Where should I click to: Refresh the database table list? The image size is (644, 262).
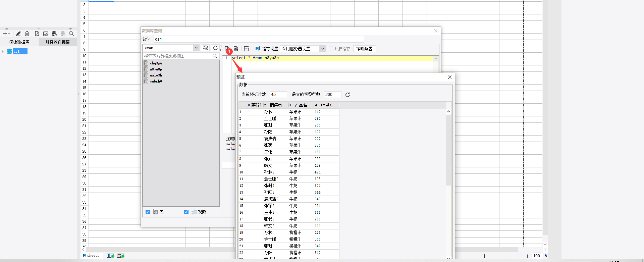coord(215,48)
